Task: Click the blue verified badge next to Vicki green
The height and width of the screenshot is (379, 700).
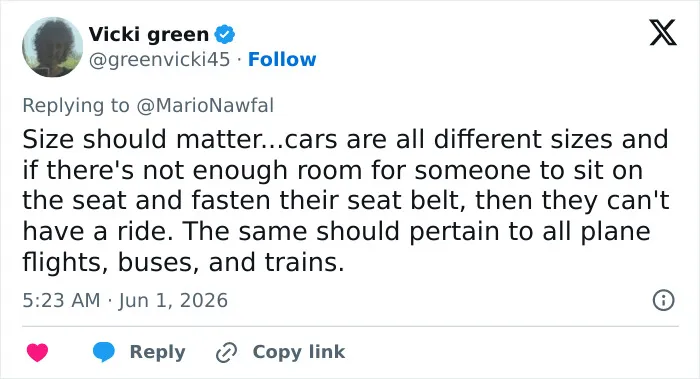Action: click(225, 34)
